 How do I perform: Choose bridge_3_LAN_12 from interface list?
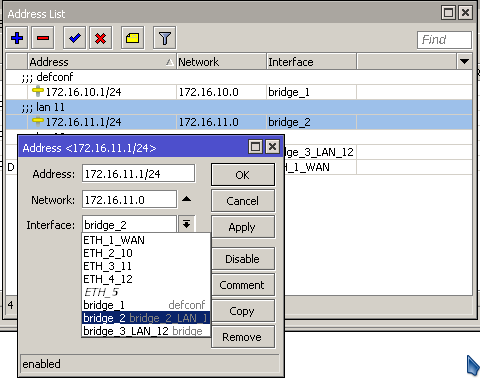coord(146,331)
